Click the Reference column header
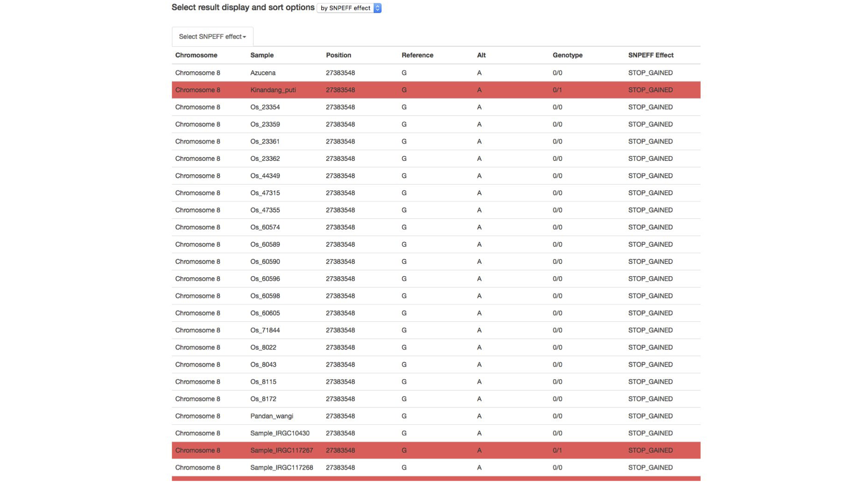868x488 pixels. tap(417, 55)
